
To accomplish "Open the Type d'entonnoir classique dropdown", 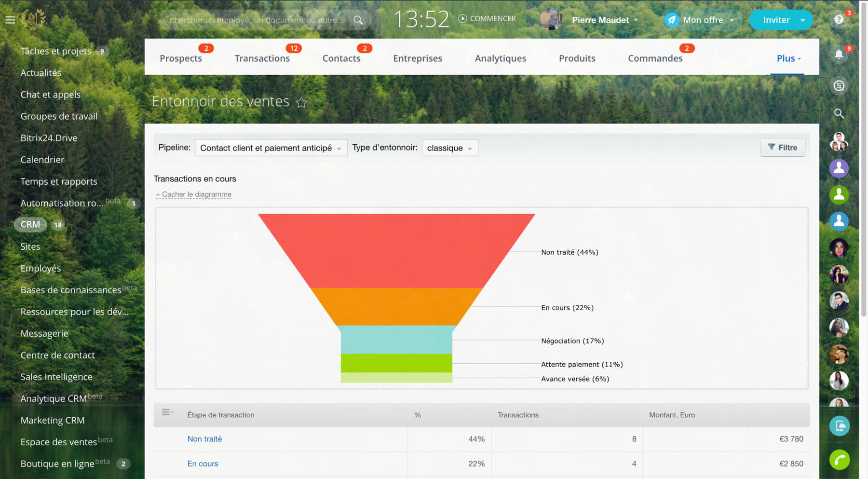I will tap(449, 148).
